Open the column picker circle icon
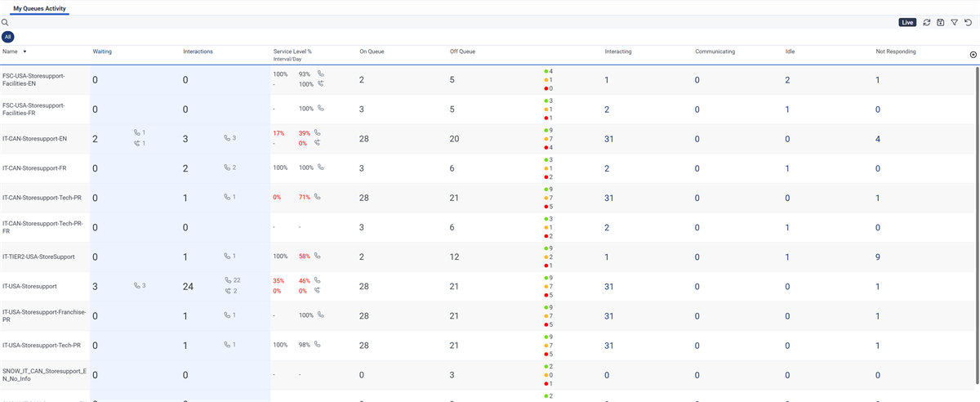980x402 pixels. tap(973, 55)
